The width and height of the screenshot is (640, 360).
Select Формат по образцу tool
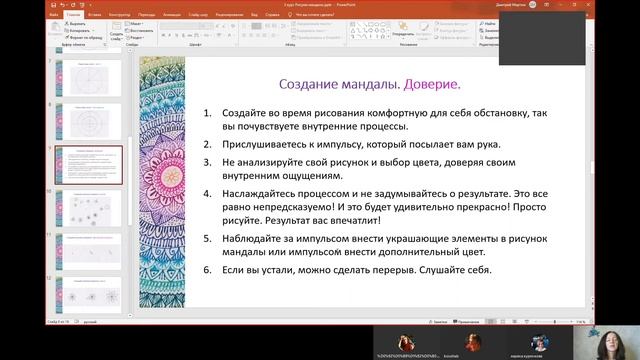coord(84,38)
